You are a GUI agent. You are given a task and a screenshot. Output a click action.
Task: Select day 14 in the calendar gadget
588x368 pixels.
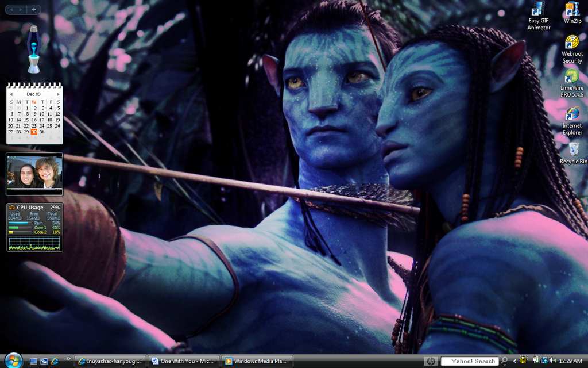click(x=18, y=120)
